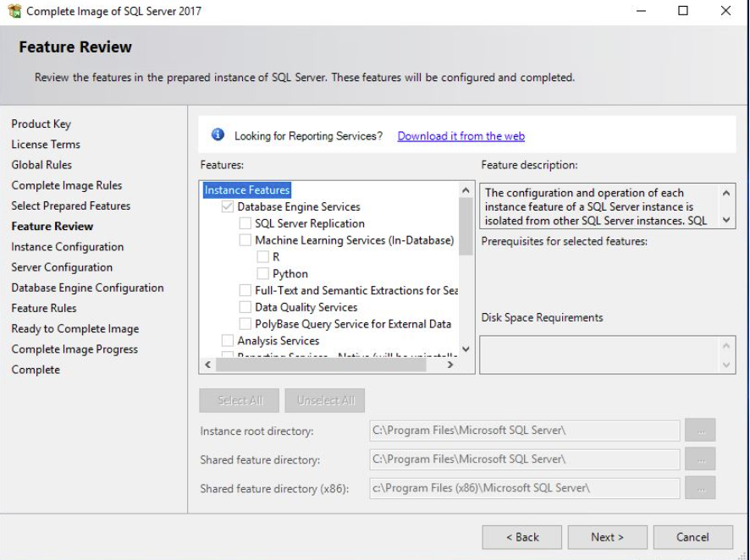
Task: Select the Database Engine Configuration step
Action: coord(87,288)
